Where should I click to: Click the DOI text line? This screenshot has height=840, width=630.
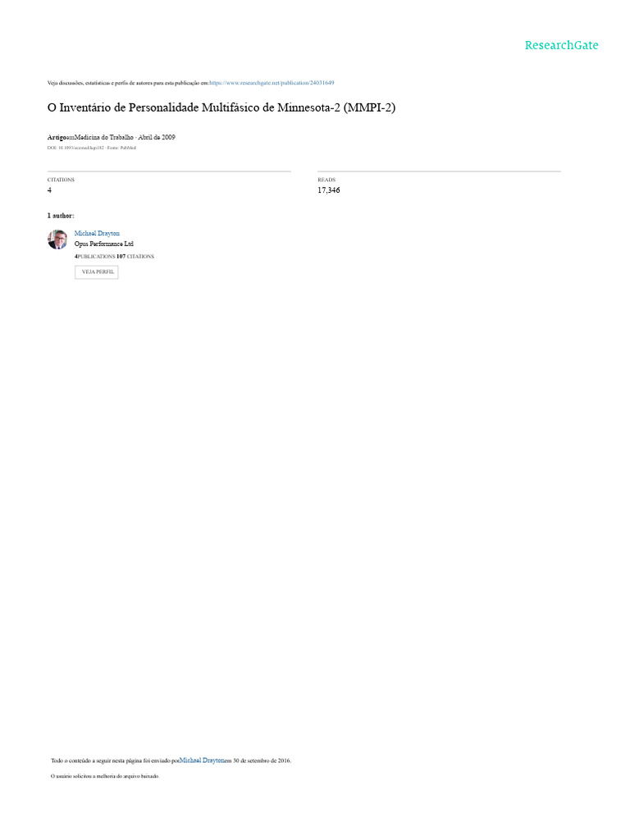(x=92, y=148)
